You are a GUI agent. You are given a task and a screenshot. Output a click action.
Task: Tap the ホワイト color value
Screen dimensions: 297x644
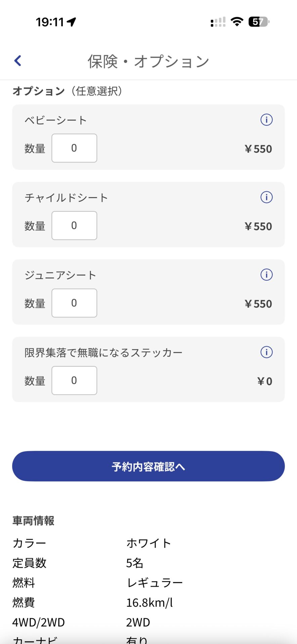149,543
